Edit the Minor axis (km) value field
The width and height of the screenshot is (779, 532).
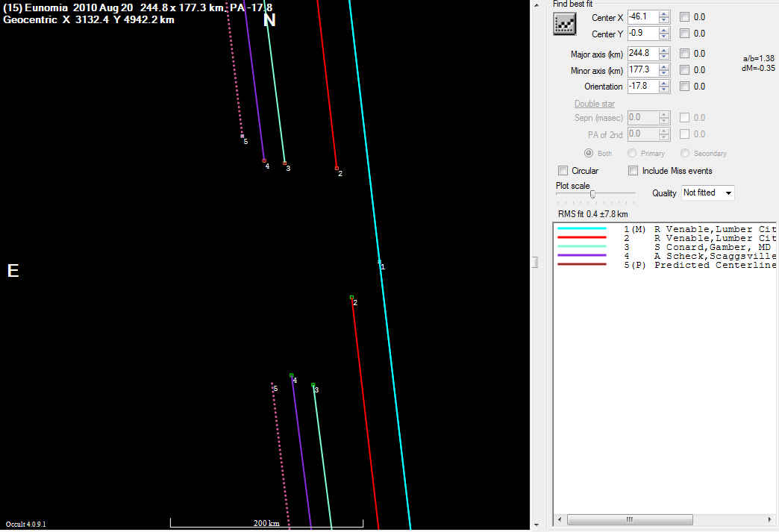point(643,70)
